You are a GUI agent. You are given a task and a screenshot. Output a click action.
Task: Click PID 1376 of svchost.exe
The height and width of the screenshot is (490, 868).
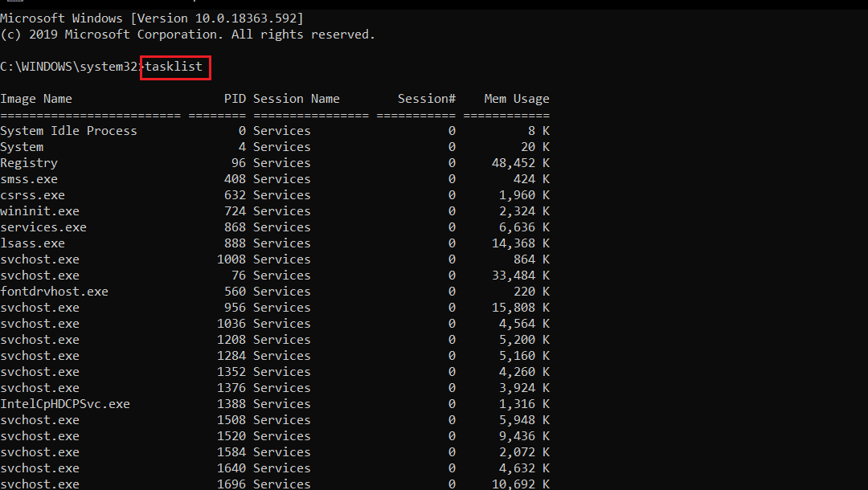pos(231,388)
